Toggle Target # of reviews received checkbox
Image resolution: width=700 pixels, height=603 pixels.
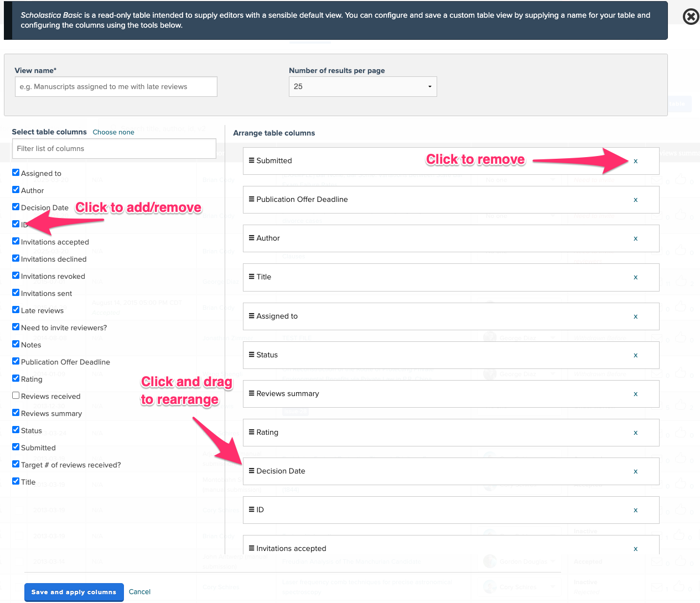pyautogui.click(x=16, y=464)
